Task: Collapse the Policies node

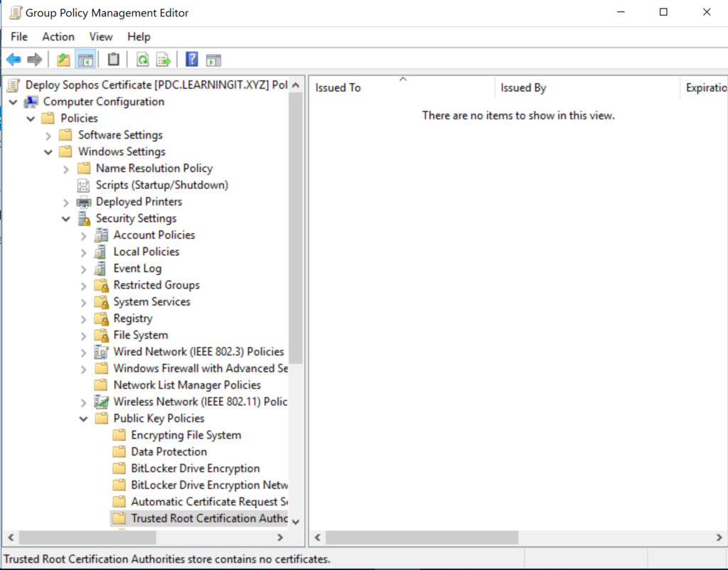Action: click(31, 119)
